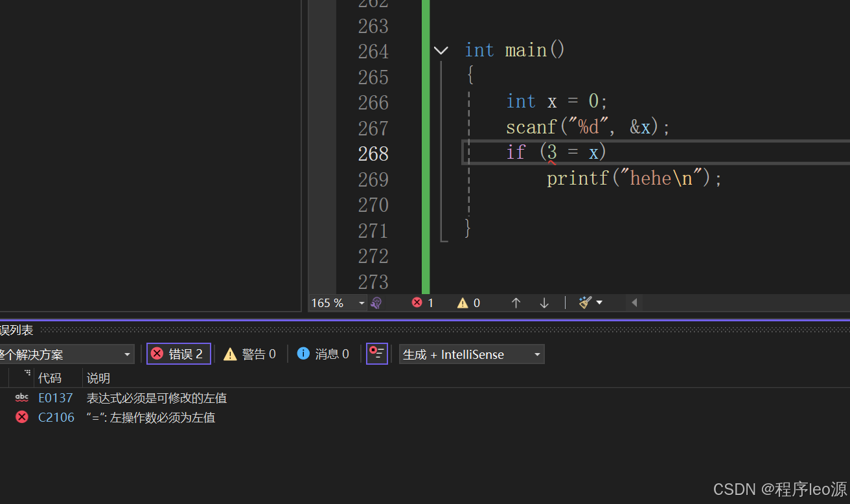Go to previous issue with up arrow
This screenshot has height=504, width=850.
[x=516, y=303]
